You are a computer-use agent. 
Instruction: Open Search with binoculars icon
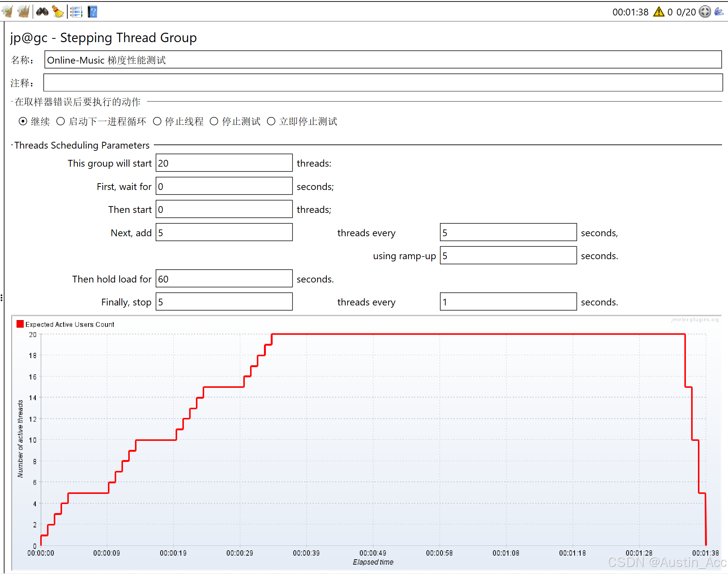pyautogui.click(x=42, y=12)
